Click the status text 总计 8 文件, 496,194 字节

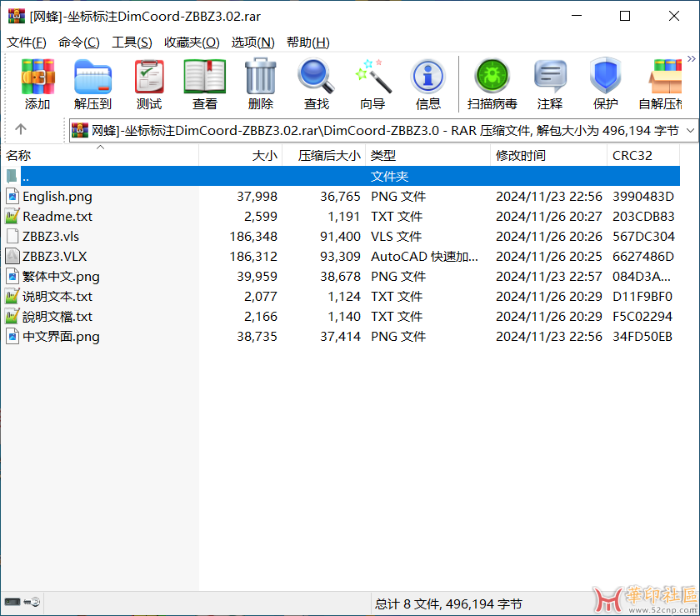coord(448,604)
